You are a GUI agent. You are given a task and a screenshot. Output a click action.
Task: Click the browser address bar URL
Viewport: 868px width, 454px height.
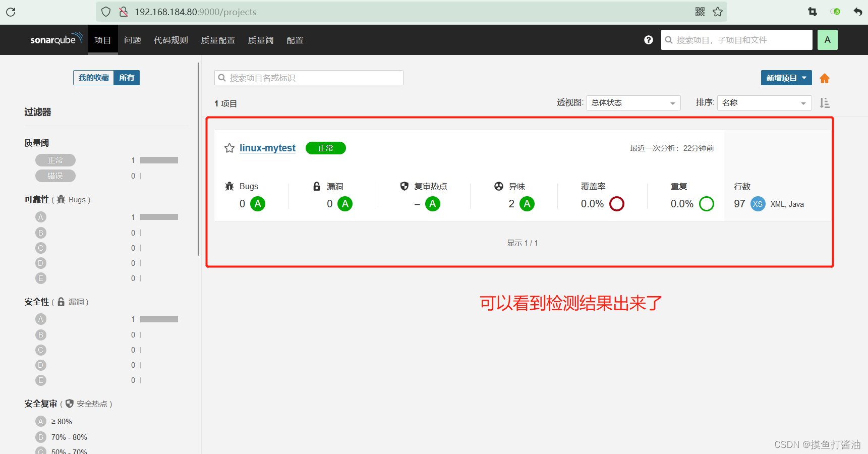[195, 12]
